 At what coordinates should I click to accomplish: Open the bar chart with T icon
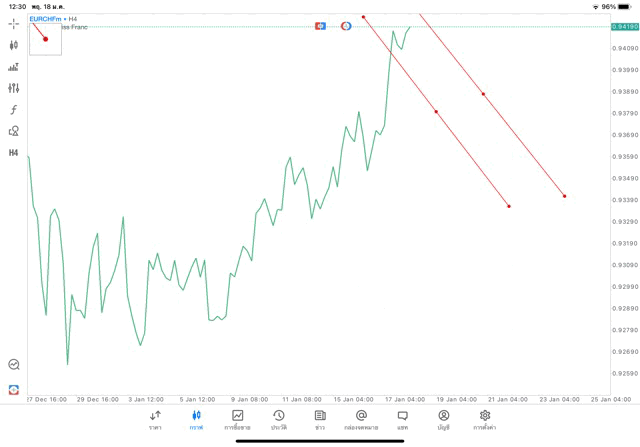13,67
